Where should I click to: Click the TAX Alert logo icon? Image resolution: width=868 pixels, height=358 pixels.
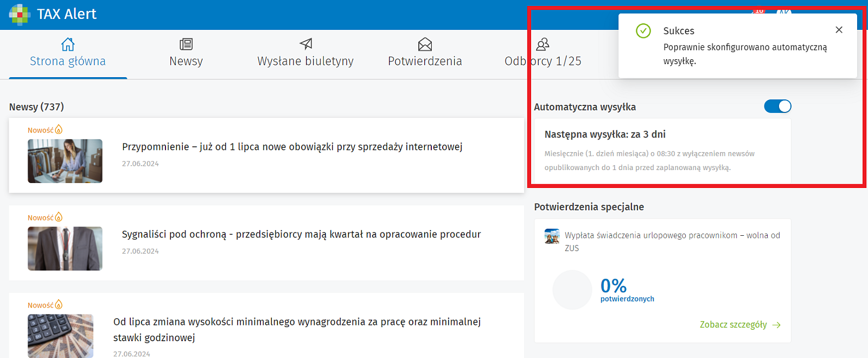(20, 14)
